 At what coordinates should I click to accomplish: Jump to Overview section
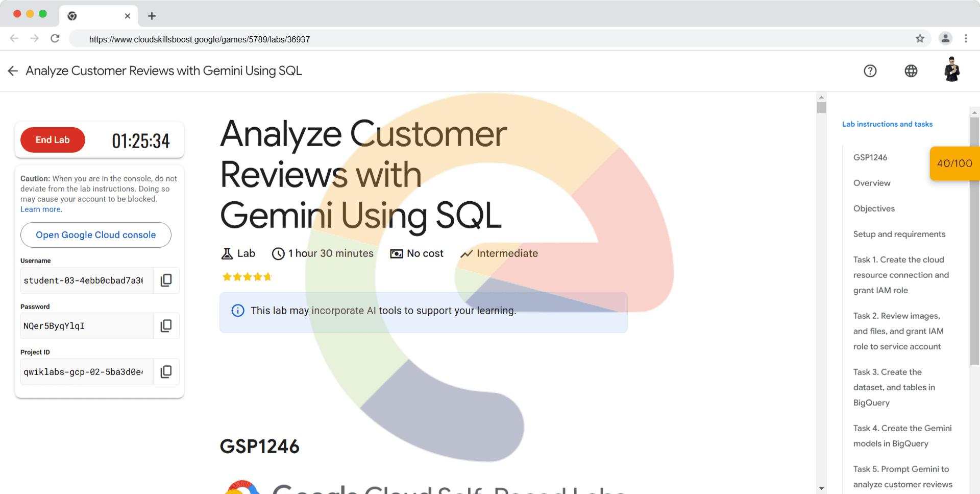pos(872,183)
